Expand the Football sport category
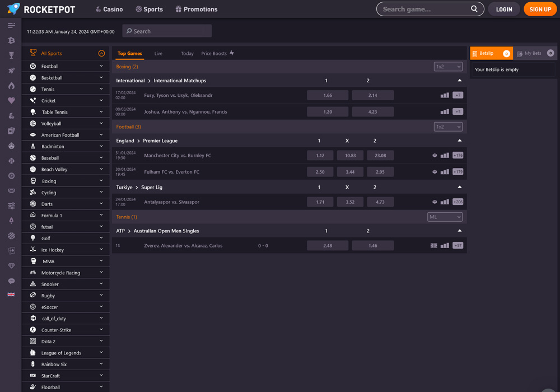The width and height of the screenshot is (560, 392). click(x=66, y=66)
